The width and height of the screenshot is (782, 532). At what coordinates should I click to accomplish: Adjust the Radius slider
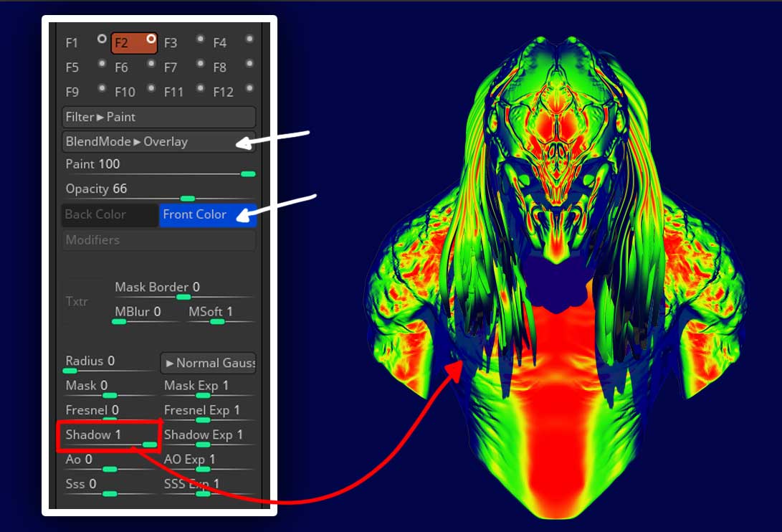[109, 365]
